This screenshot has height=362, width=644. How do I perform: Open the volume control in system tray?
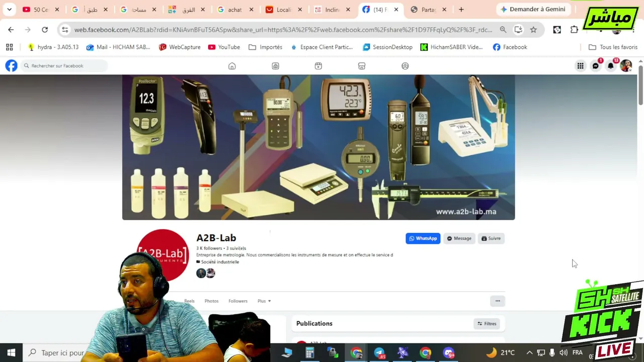click(x=563, y=353)
